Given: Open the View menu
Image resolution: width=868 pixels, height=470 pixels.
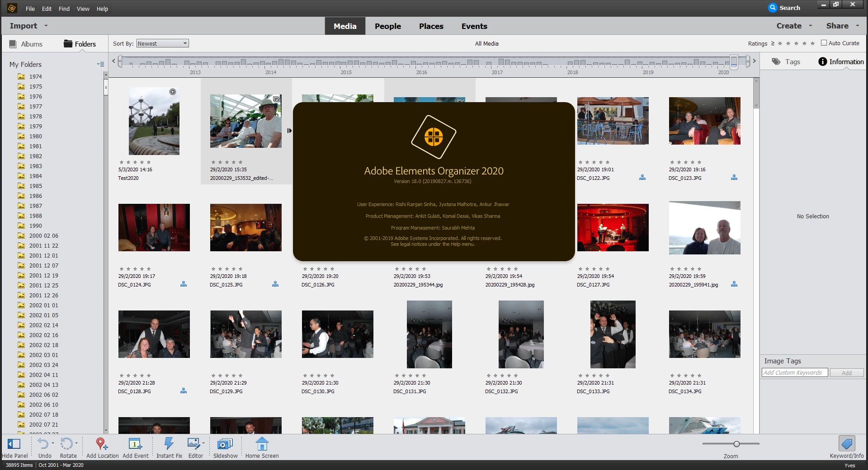Looking at the screenshot, I should (x=83, y=9).
